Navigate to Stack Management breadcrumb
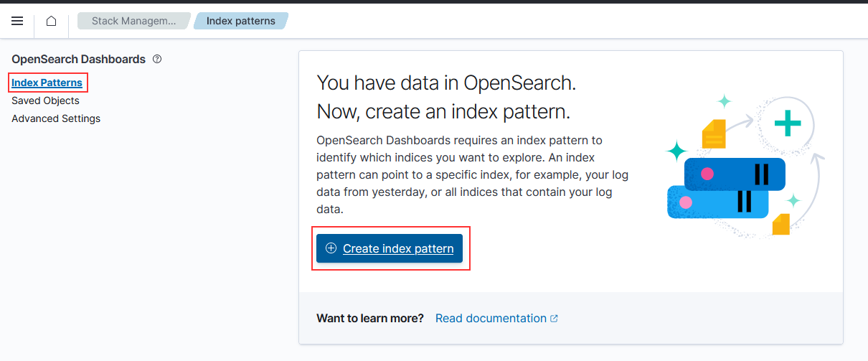 pos(134,21)
